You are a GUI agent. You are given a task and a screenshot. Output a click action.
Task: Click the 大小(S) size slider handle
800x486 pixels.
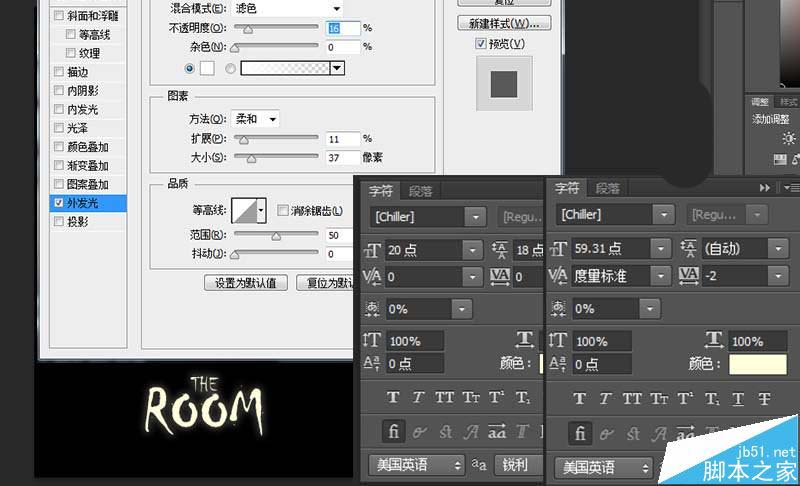(251, 159)
